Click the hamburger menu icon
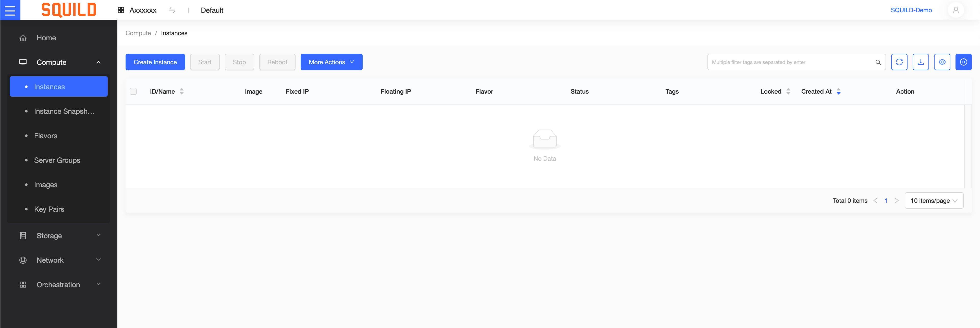Viewport: 980px width, 328px height. [10, 10]
